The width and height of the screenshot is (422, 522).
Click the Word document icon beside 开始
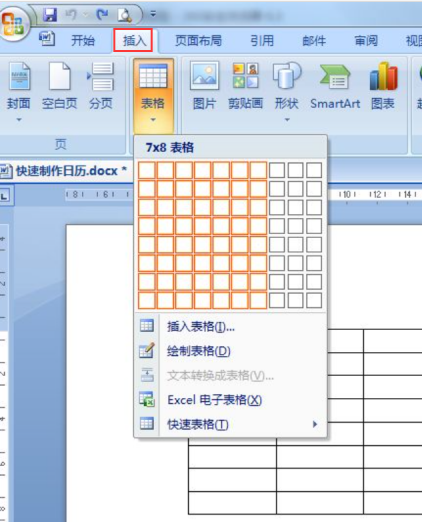click(x=47, y=38)
